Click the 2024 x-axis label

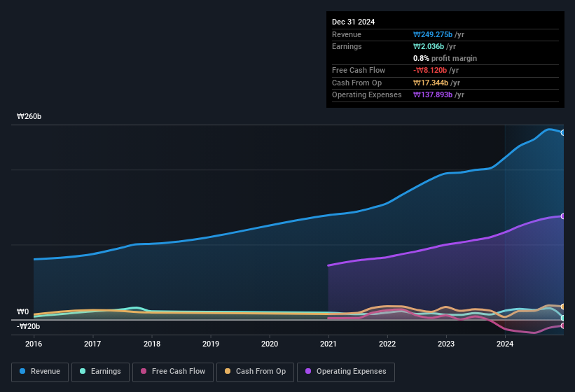click(505, 344)
